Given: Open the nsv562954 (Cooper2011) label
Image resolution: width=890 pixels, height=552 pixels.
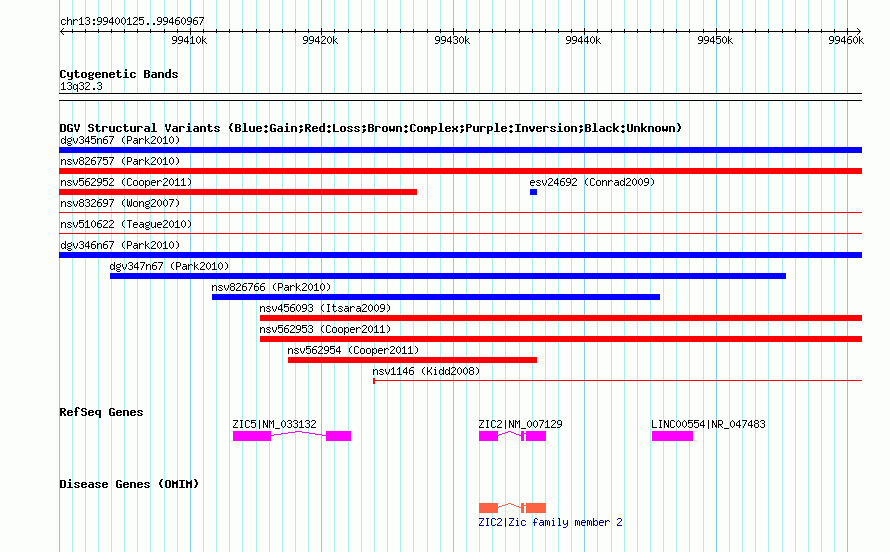Looking at the screenshot, I should 353,350.
